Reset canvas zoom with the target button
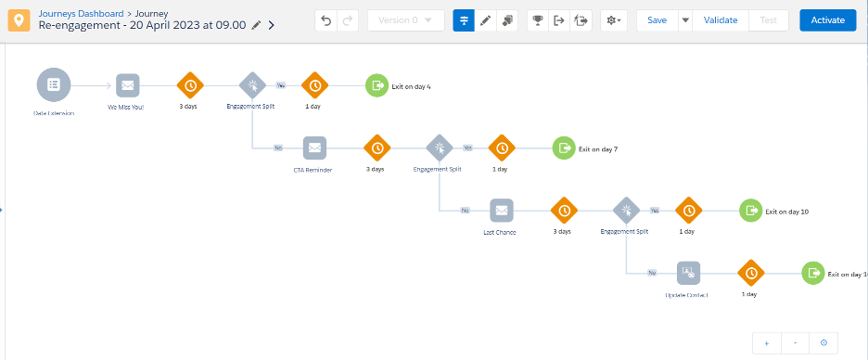Viewport: 868px width, 360px height. [x=823, y=343]
